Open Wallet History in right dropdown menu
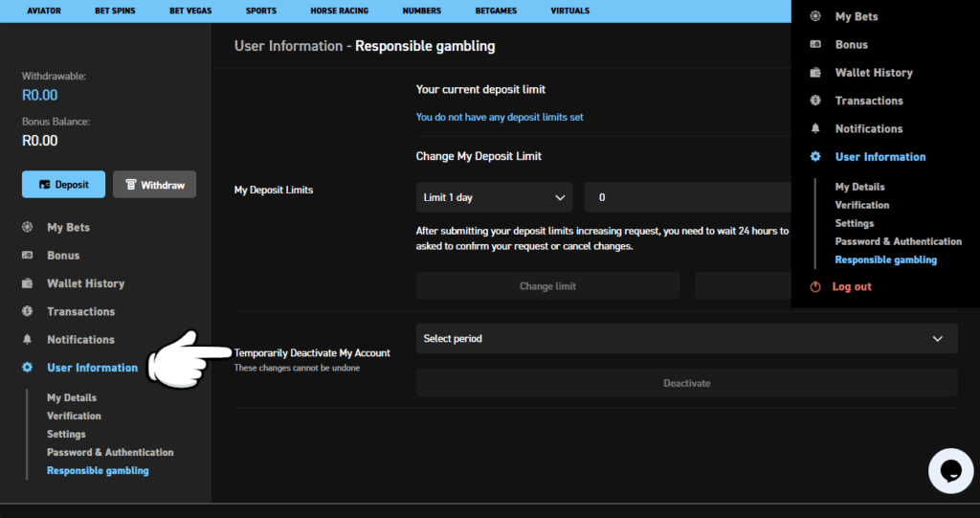Viewport: 980px width, 518px height. point(874,73)
